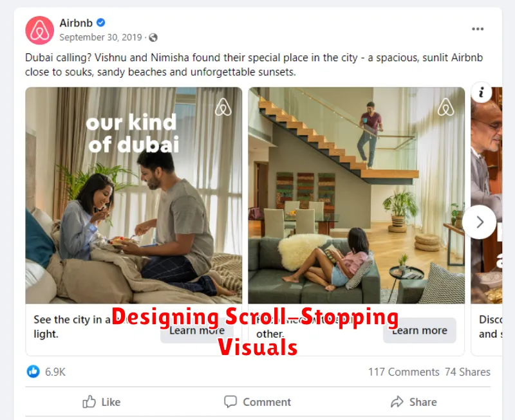515x420 pixels.
Task: Click the info icon on the carousel
Action: click(481, 93)
